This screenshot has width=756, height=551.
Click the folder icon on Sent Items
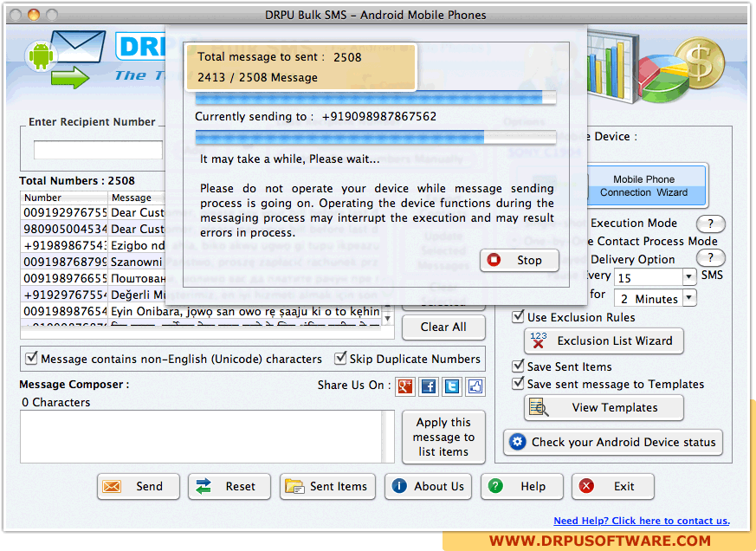[294, 486]
